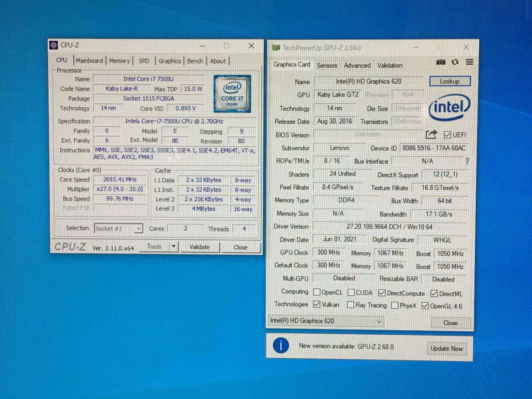Click the Close button in GPU-Z
This screenshot has width=532, height=399.
[450, 323]
